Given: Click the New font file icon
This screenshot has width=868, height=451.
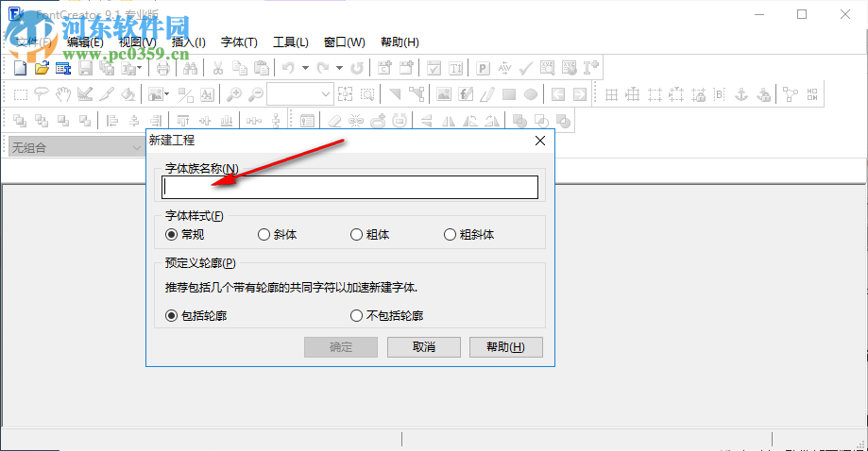Looking at the screenshot, I should point(21,68).
